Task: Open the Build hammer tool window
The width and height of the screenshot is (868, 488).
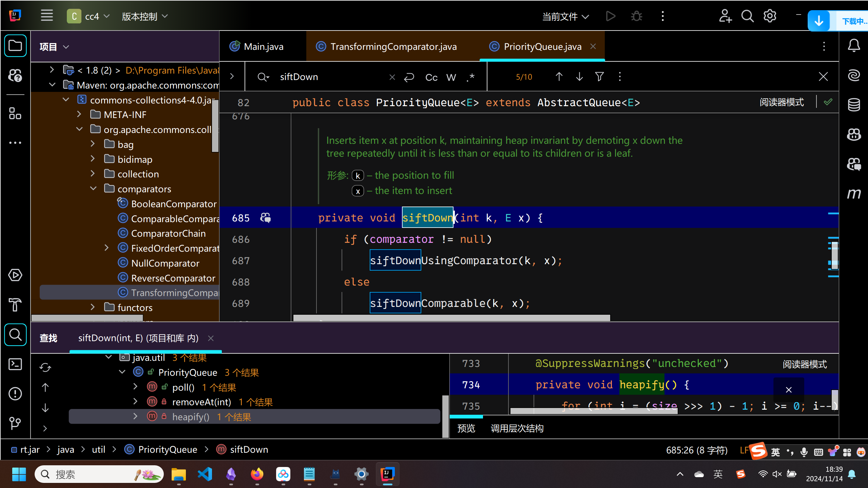Action: (15, 305)
